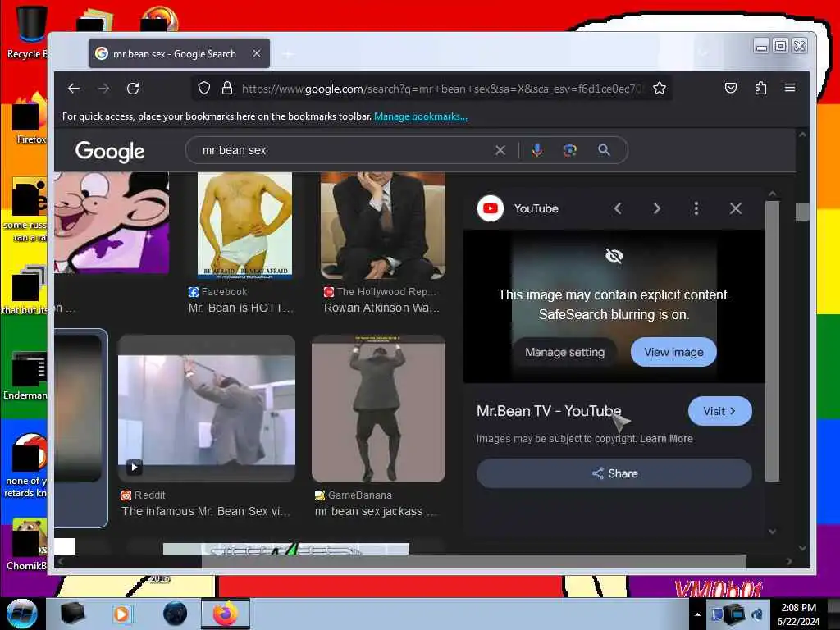The height and width of the screenshot is (630, 840).
Task: Start Google voice search microphone
Action: tap(537, 151)
